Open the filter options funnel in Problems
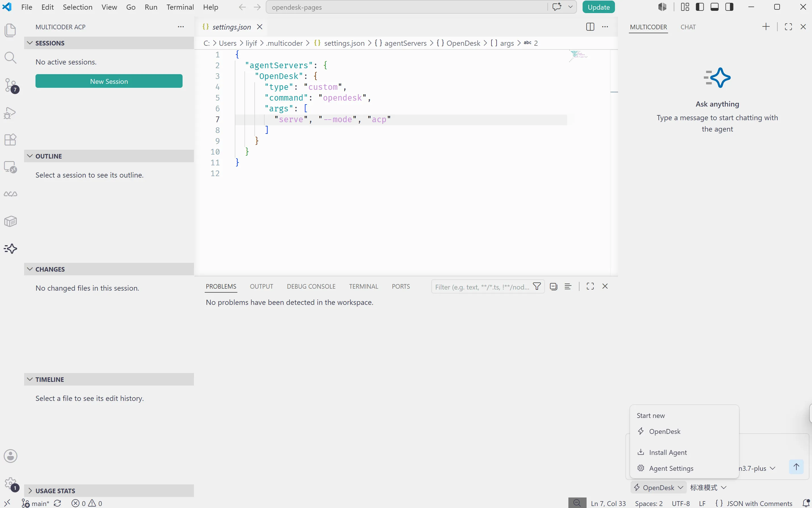 pos(537,287)
